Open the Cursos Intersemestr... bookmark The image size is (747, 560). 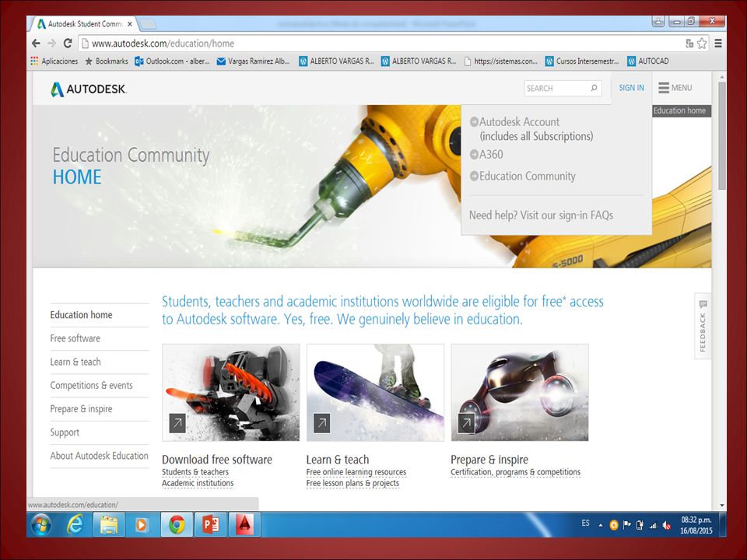pyautogui.click(x=582, y=61)
